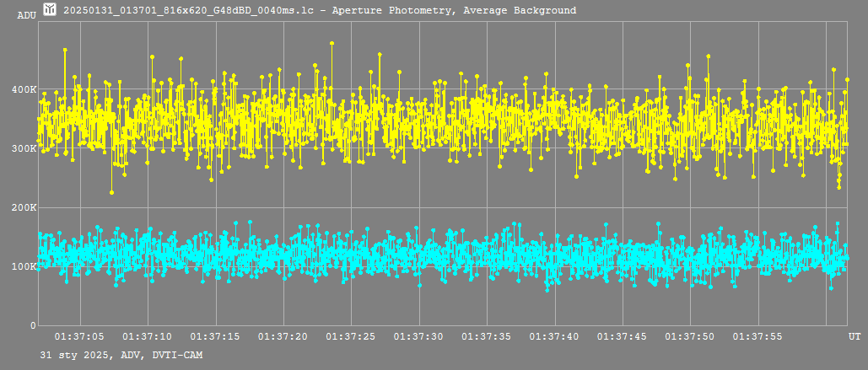The width and height of the screenshot is (868, 370).
Task: Click the UT axis label
Action: pyautogui.click(x=855, y=336)
